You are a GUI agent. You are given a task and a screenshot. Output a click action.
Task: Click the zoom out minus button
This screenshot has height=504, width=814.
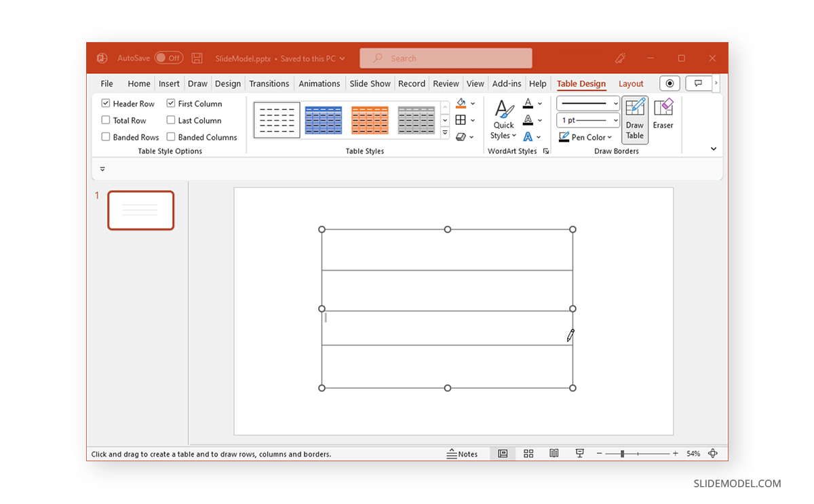point(600,454)
